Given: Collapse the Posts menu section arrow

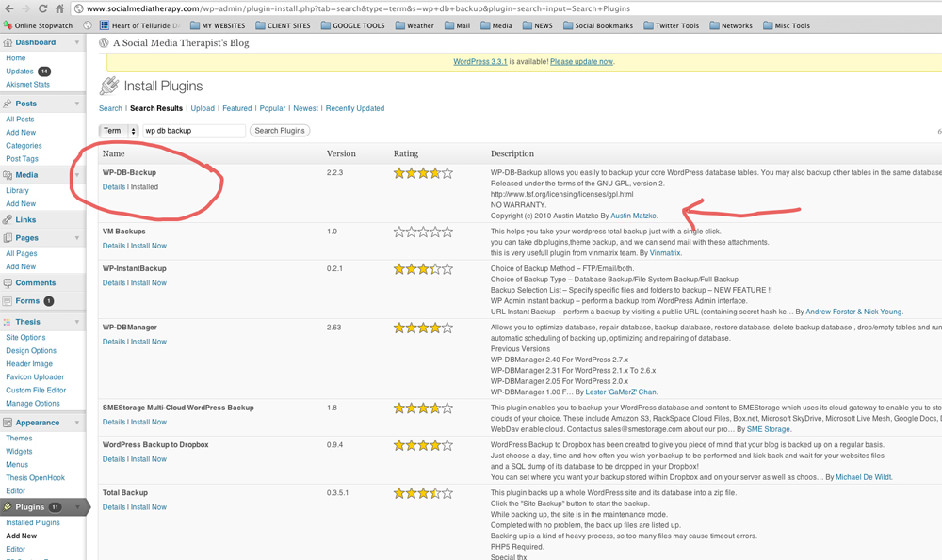Looking at the screenshot, I should point(77,104).
